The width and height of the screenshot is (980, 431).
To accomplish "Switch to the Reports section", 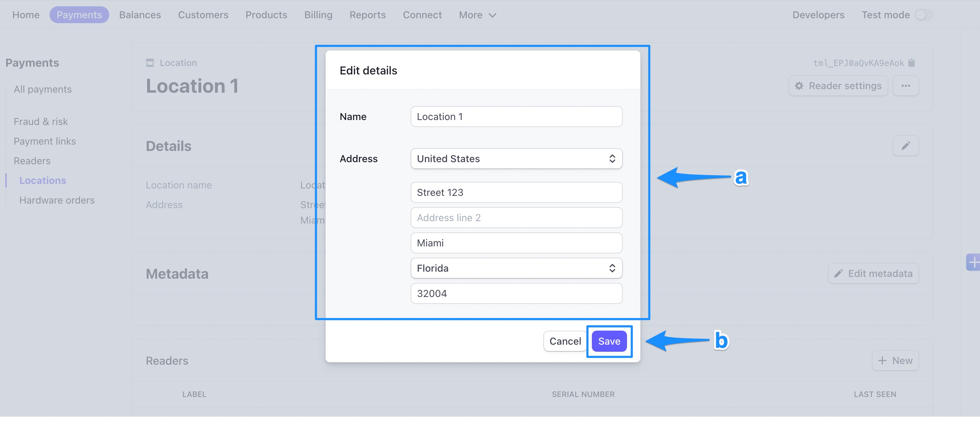I will pos(367,15).
